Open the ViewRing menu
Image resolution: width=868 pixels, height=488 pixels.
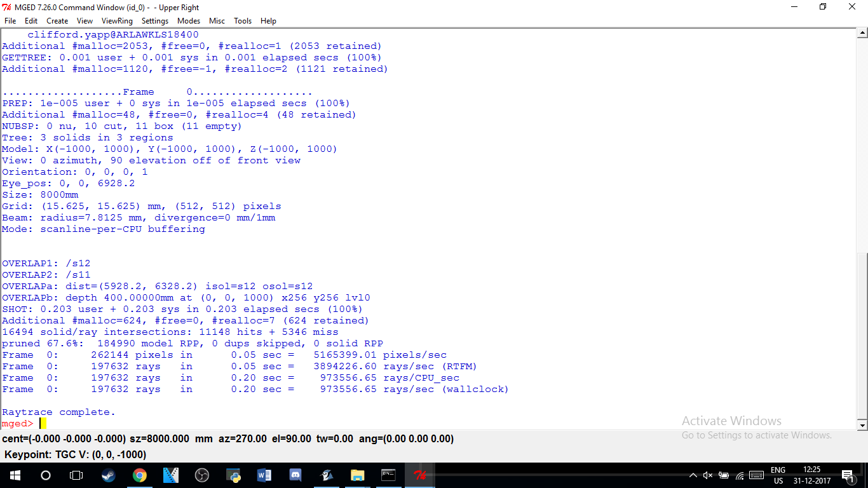click(117, 21)
